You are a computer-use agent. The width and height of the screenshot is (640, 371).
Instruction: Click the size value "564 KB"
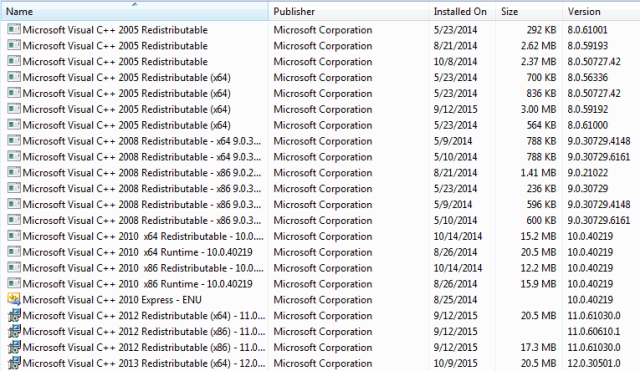pyautogui.click(x=541, y=125)
